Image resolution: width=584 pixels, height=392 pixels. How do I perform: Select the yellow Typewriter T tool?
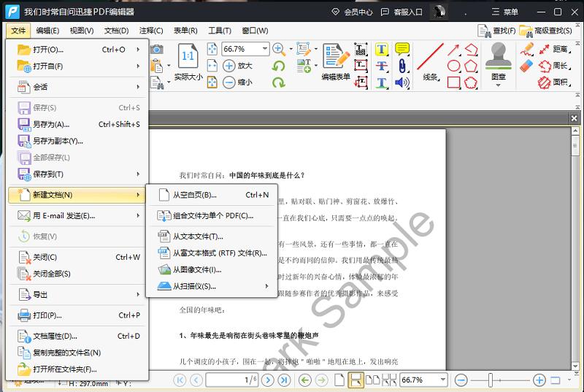[x=381, y=49]
